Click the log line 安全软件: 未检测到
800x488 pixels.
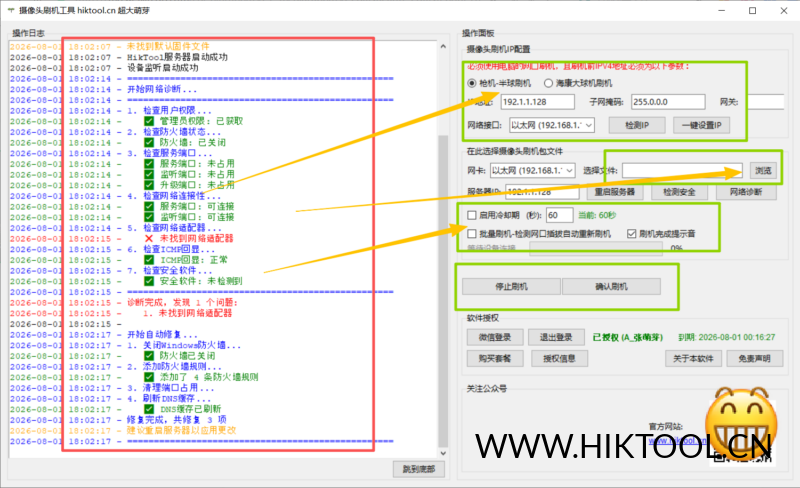[x=193, y=281]
